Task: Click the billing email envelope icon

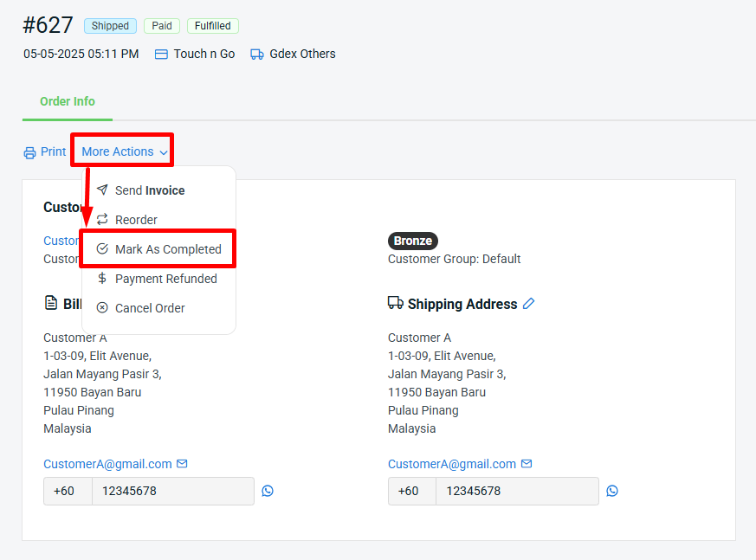Action: 182,464
